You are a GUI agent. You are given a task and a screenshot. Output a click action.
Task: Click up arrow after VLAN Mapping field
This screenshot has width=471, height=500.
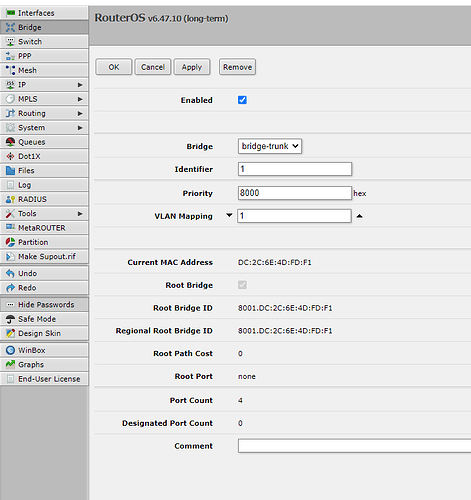point(359,216)
